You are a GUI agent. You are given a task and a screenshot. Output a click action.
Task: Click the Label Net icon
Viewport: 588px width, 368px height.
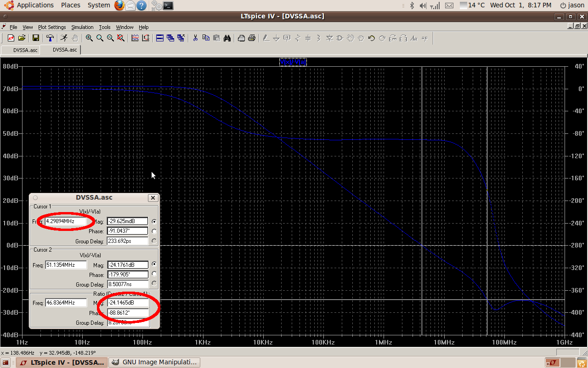click(x=287, y=38)
